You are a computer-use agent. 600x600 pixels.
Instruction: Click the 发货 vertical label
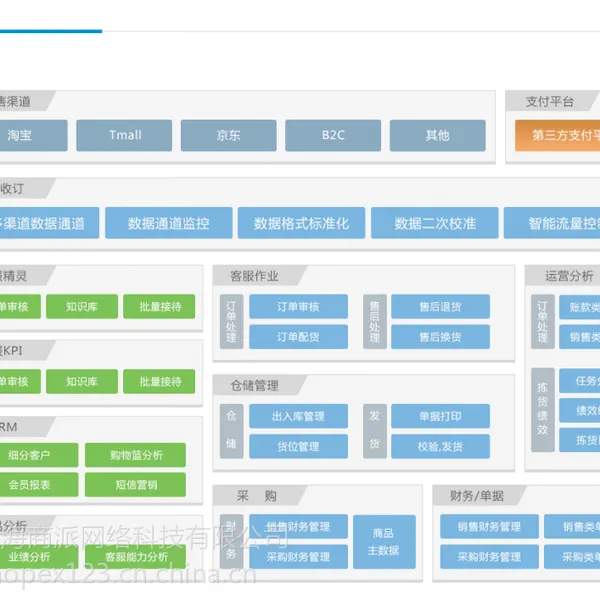(375, 431)
